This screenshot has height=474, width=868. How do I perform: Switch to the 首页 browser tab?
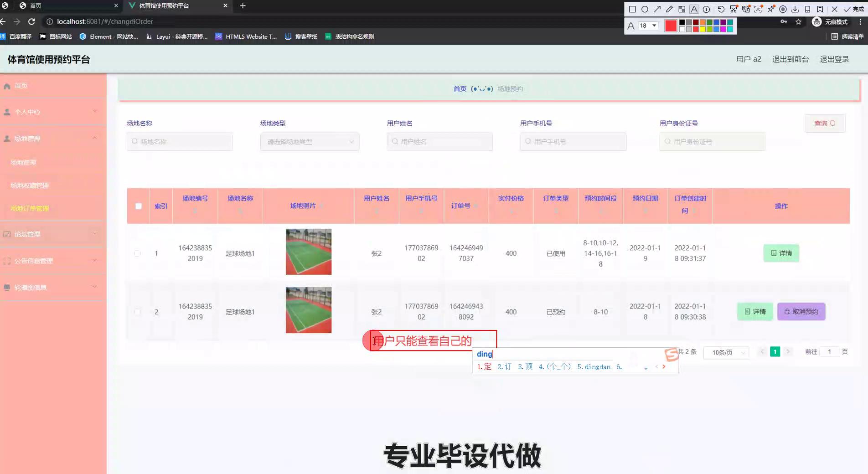68,5
